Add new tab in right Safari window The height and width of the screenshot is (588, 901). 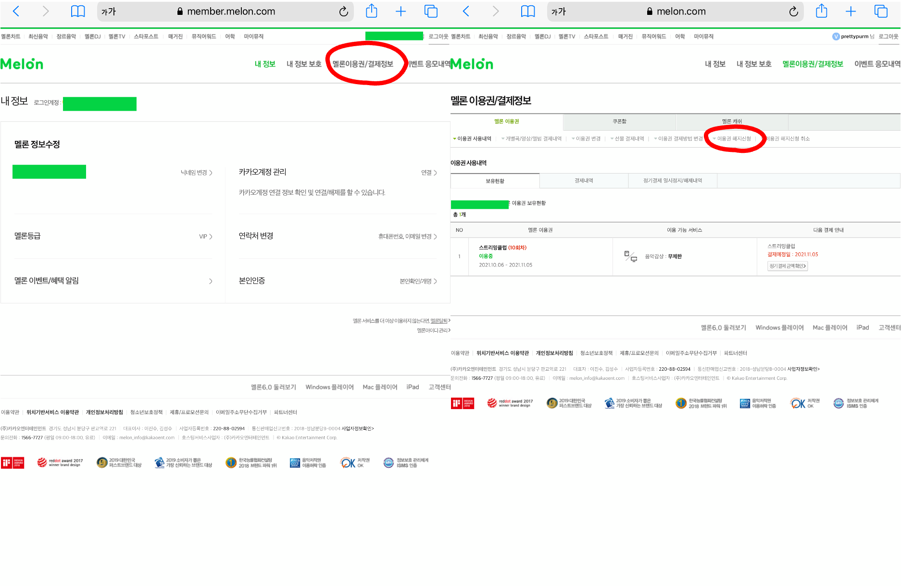[x=851, y=12]
